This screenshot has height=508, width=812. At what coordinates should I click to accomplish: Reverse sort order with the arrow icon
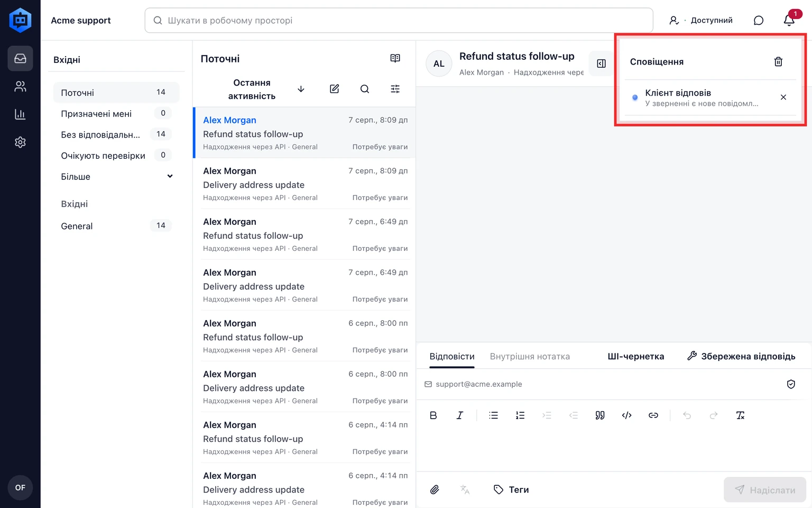click(301, 89)
